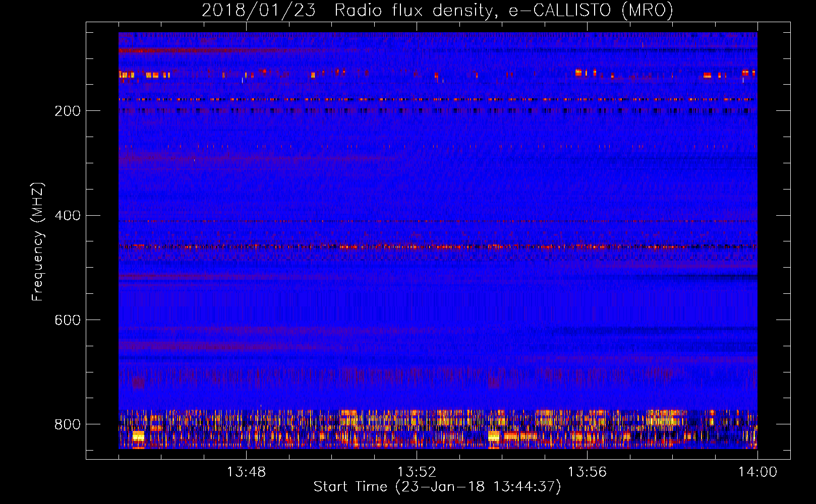Select the 400 frequency tick label

pos(68,216)
